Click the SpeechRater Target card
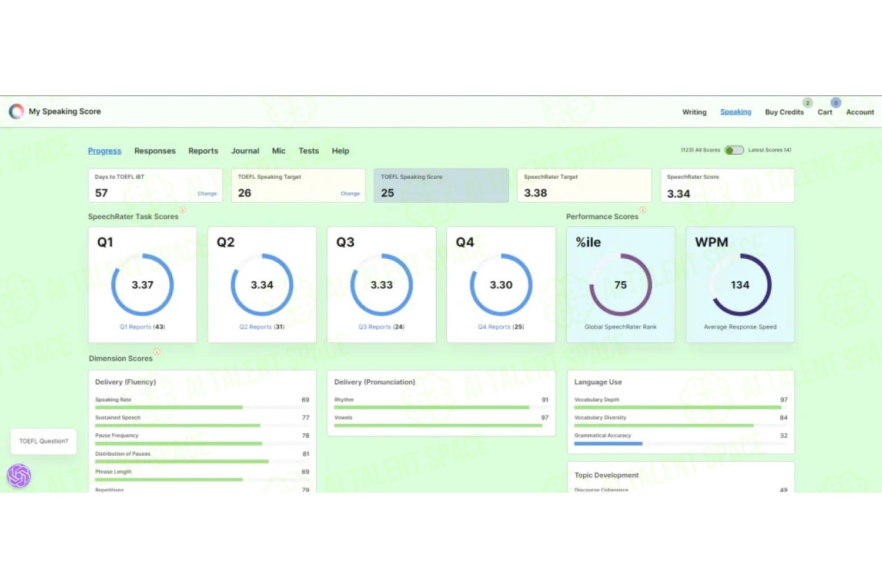The width and height of the screenshot is (882, 588). pyautogui.click(x=584, y=186)
